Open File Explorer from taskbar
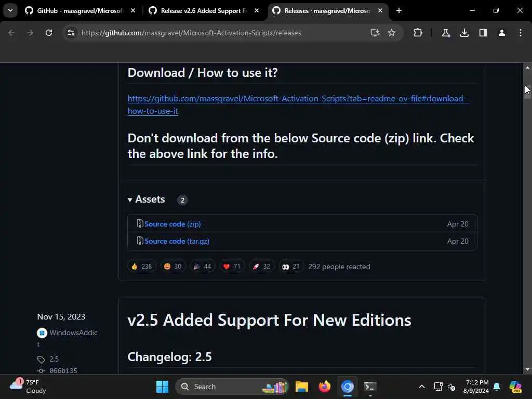 coord(302,387)
